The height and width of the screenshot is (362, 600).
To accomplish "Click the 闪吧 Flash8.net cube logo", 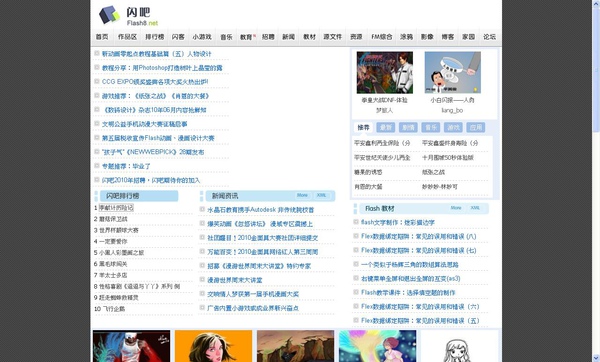I will pyautogui.click(x=109, y=15).
